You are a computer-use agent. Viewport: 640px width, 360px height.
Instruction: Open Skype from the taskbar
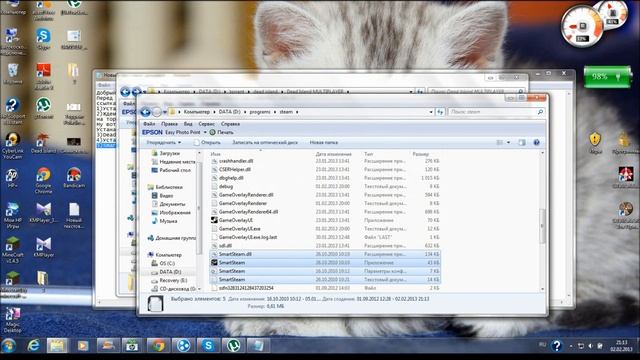[208, 346]
